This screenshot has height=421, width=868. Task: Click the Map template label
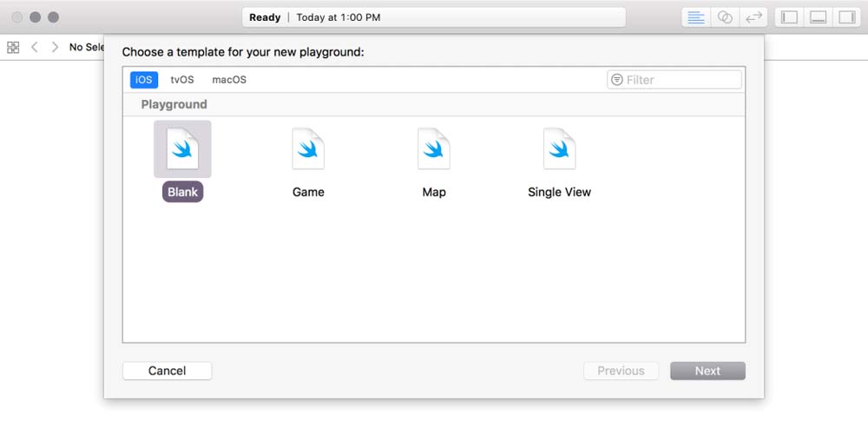point(434,192)
